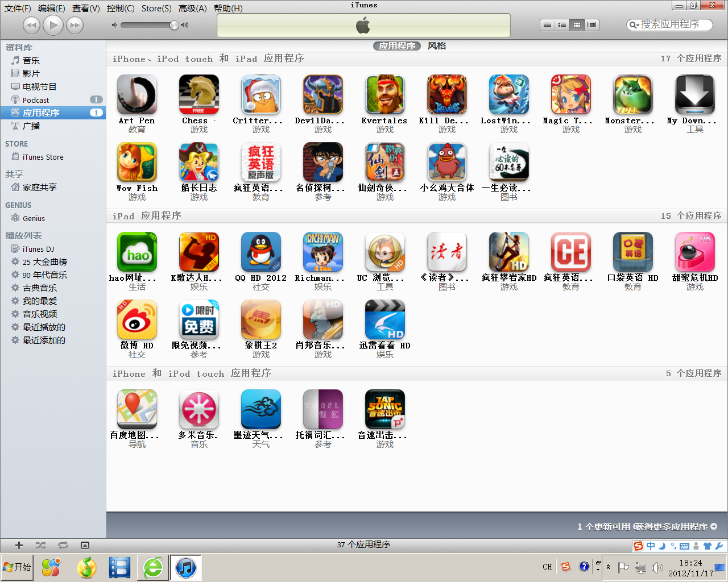The width and height of the screenshot is (728, 582).
Task: Click the Critter app with Santa hat
Action: pos(260,95)
